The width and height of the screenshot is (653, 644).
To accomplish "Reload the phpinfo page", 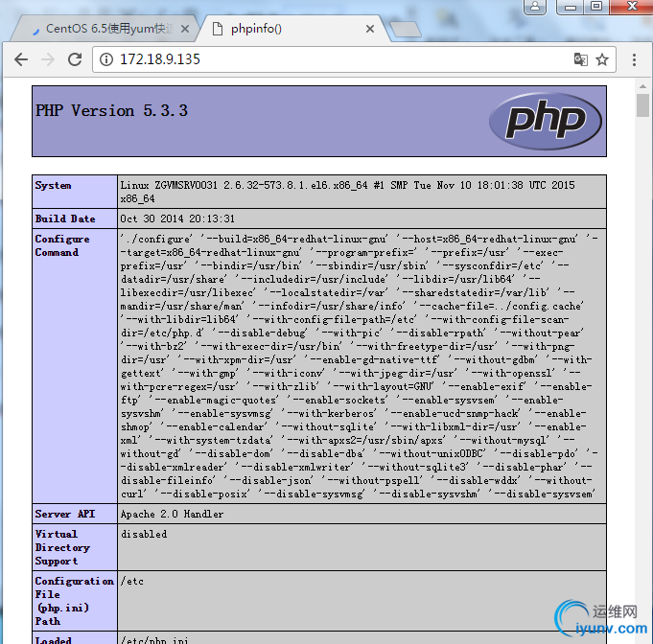I will tap(75, 59).
